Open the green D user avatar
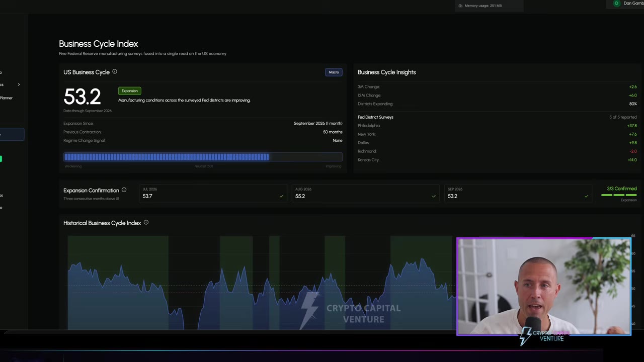Screen dimensions: 644x362 (x=616, y=4)
